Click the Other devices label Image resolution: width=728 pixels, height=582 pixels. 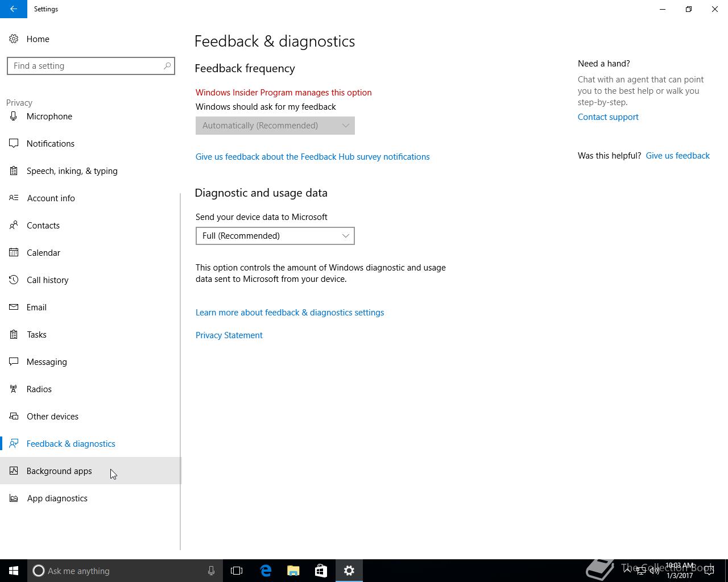52,417
